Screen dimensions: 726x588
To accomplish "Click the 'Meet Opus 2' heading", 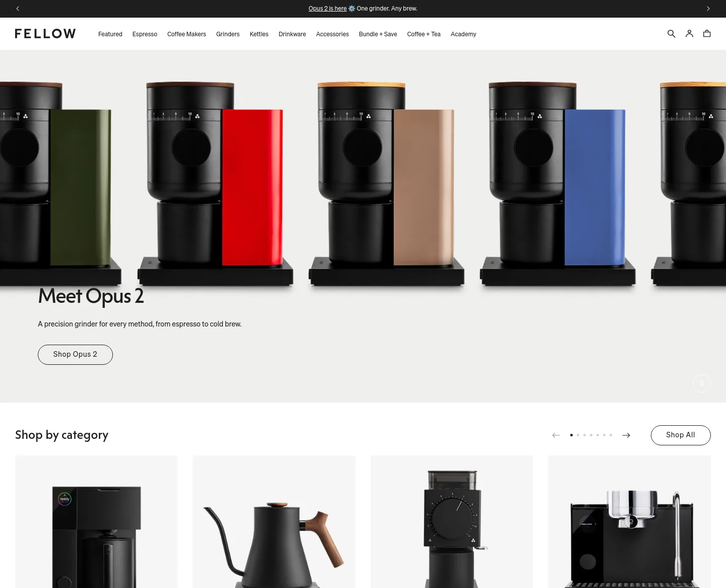I will point(91,296).
